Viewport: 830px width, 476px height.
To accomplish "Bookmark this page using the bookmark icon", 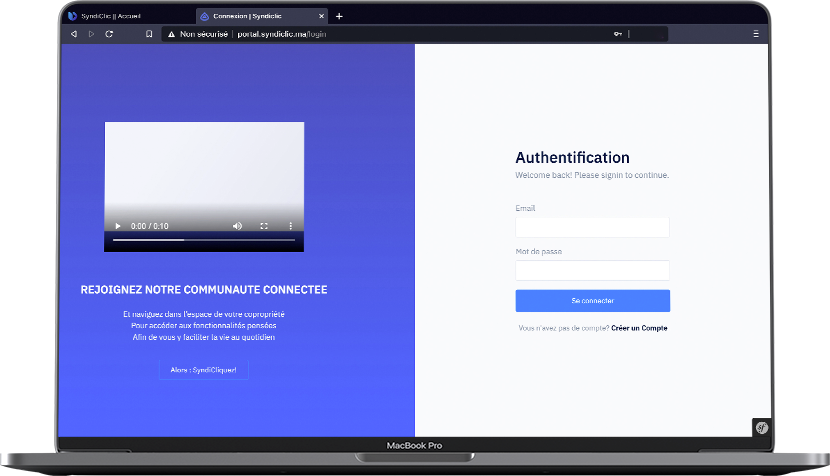I will pyautogui.click(x=149, y=34).
